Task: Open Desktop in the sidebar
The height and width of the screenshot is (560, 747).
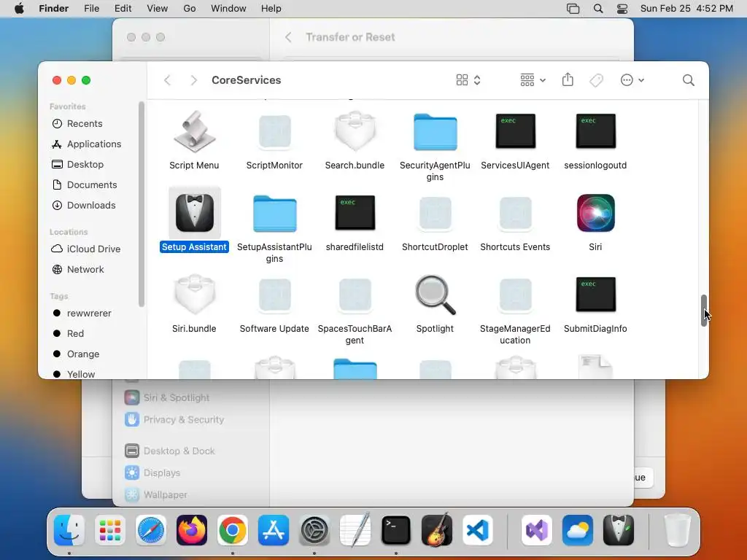Action: click(x=77, y=164)
